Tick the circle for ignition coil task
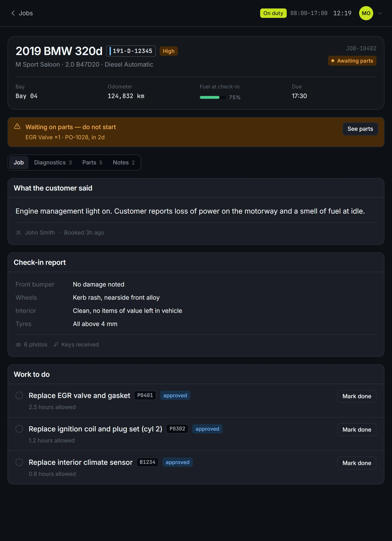The image size is (392, 541). coord(19,429)
